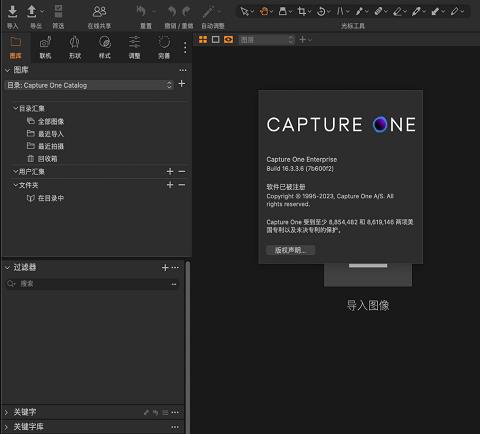Open the Style (样式) tool tab
This screenshot has width=480, height=434.
pos(105,47)
